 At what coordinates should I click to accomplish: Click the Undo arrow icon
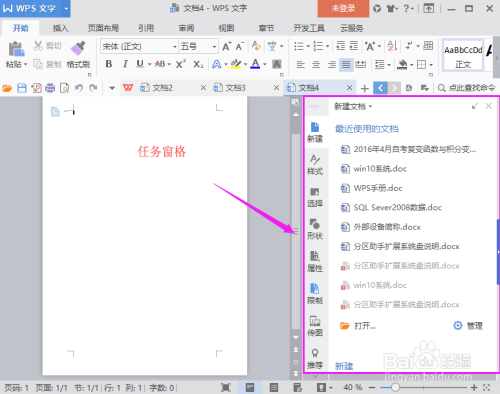[79, 88]
